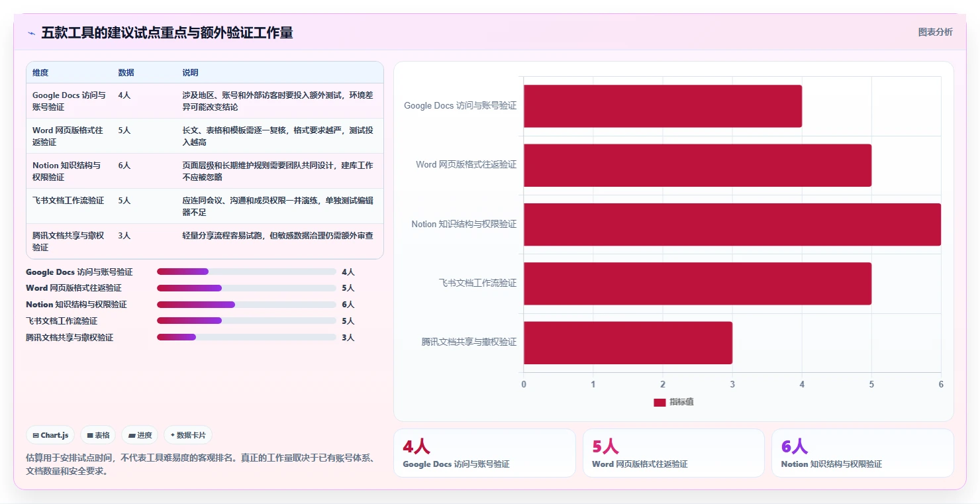Click the 图表分析 label in the header
The image size is (980, 504).
(935, 32)
